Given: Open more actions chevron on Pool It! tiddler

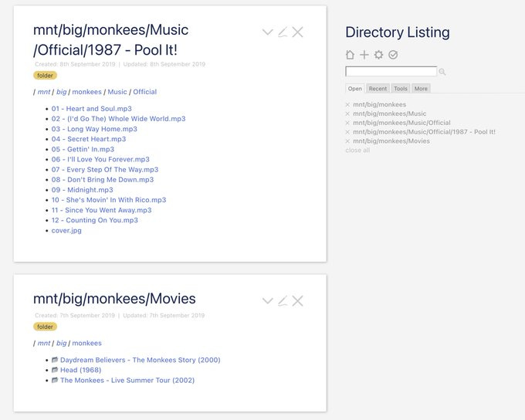Looking at the screenshot, I should pyautogui.click(x=268, y=32).
